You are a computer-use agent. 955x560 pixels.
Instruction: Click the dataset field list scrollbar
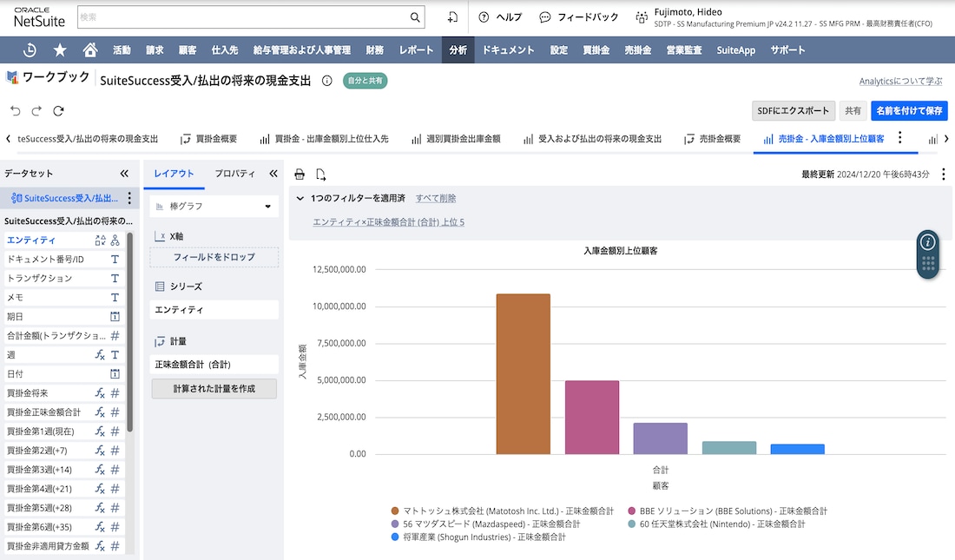point(129,333)
